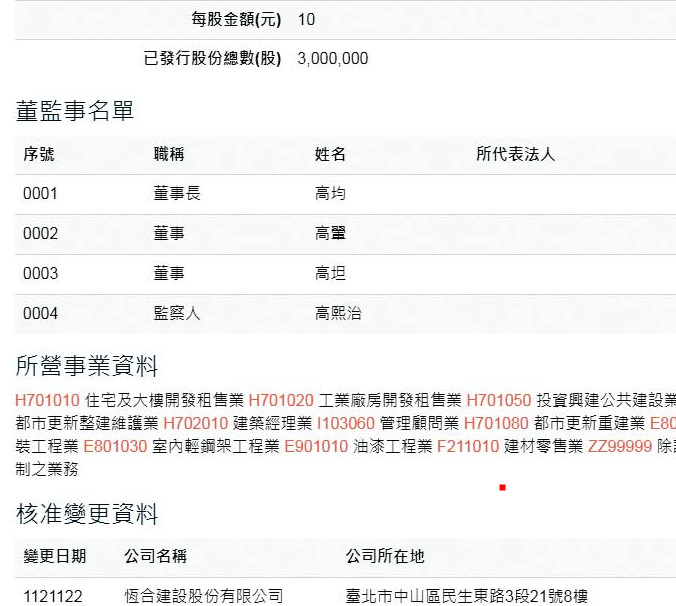Select the supervisor name 高熙治
The height and width of the screenshot is (606, 676).
coord(338,313)
